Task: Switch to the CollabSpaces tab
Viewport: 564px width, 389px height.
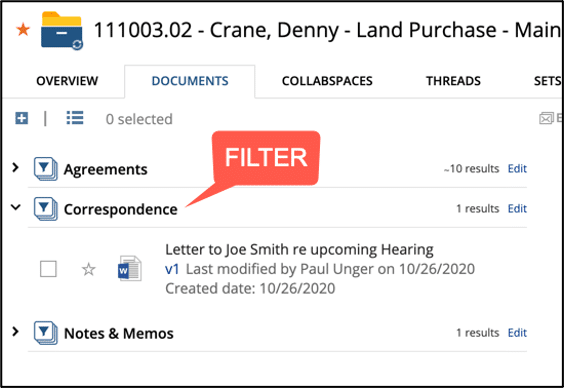Action: (327, 81)
